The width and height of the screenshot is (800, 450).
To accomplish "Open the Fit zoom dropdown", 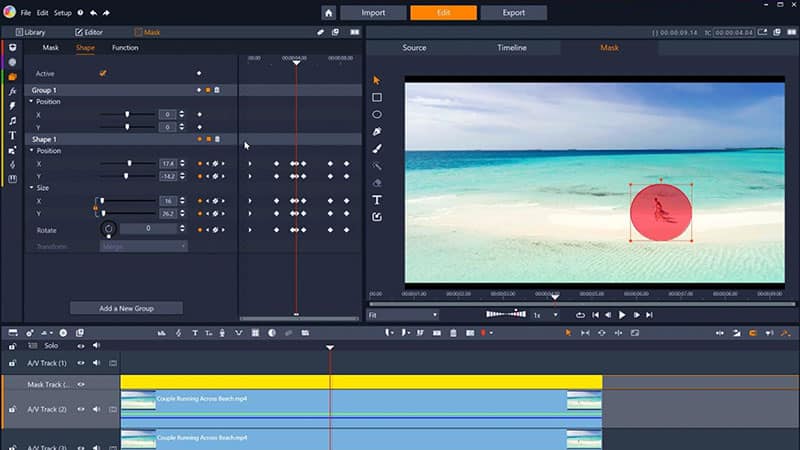I will [403, 315].
